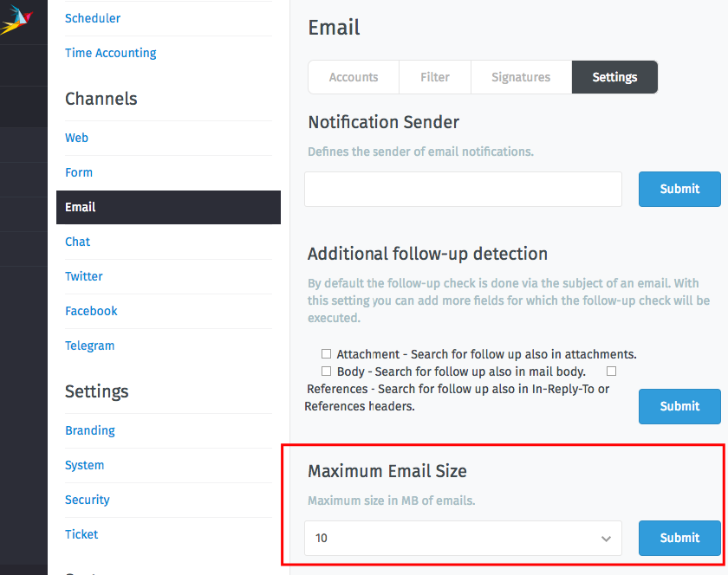Open Time Accounting settings
728x575 pixels.
pyautogui.click(x=110, y=53)
